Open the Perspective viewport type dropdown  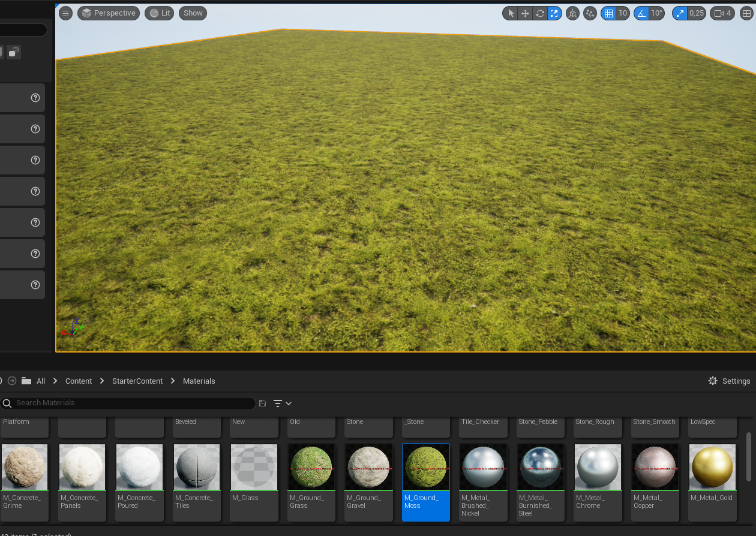tap(109, 13)
